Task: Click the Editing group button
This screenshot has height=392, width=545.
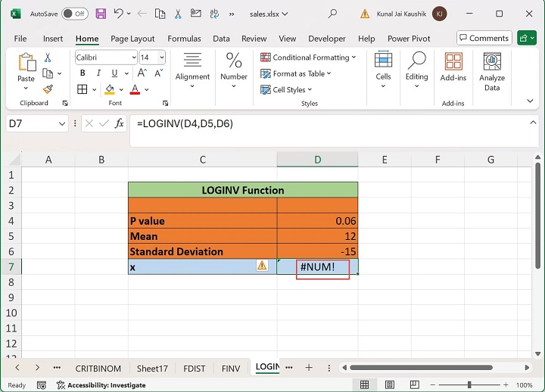Action: pyautogui.click(x=417, y=69)
